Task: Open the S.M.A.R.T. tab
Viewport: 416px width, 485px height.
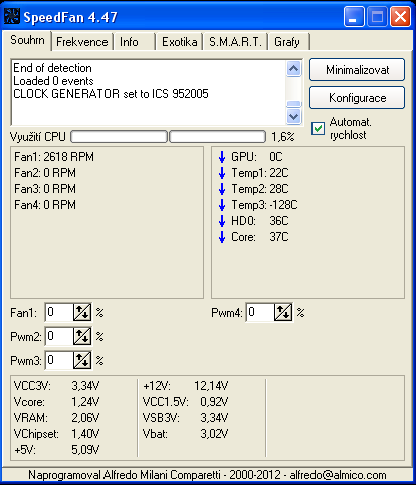Action: coord(235,42)
